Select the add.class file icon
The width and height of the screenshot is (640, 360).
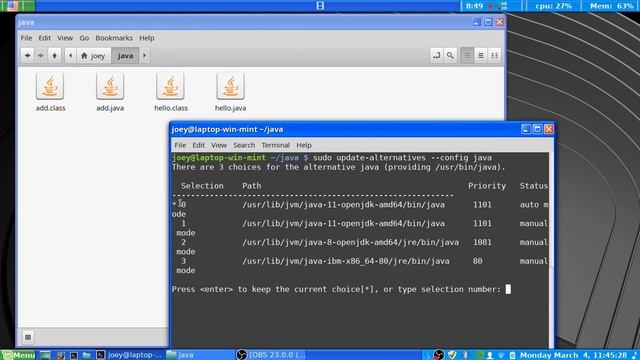tap(50, 86)
